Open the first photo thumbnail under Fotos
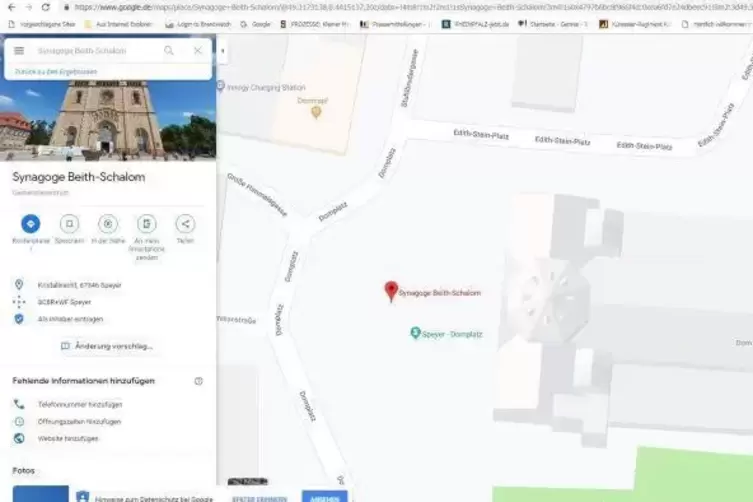 [40, 494]
